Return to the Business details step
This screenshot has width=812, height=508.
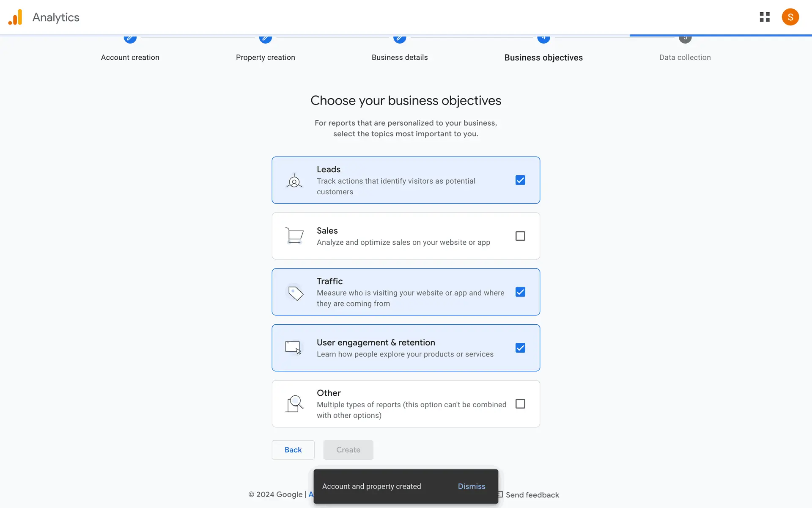click(399, 57)
